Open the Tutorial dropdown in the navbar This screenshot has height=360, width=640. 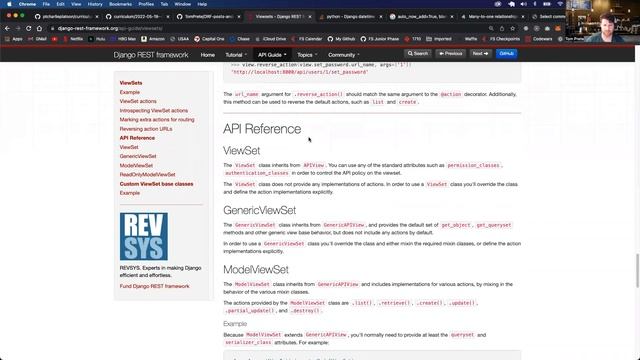click(x=236, y=55)
